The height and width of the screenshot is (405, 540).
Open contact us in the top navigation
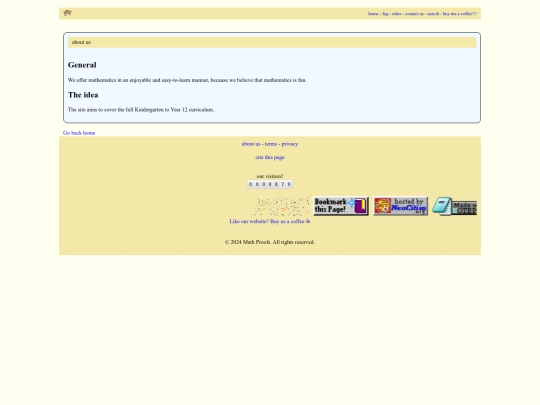click(x=414, y=14)
